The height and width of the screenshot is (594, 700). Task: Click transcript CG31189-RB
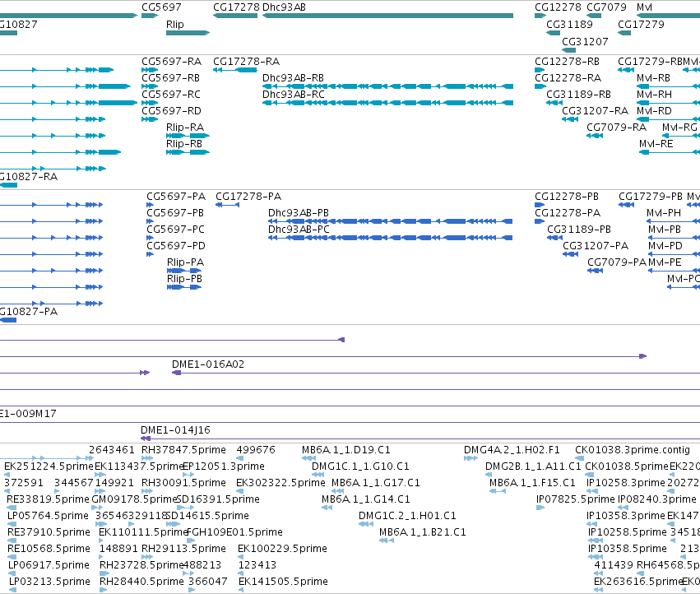(554, 103)
